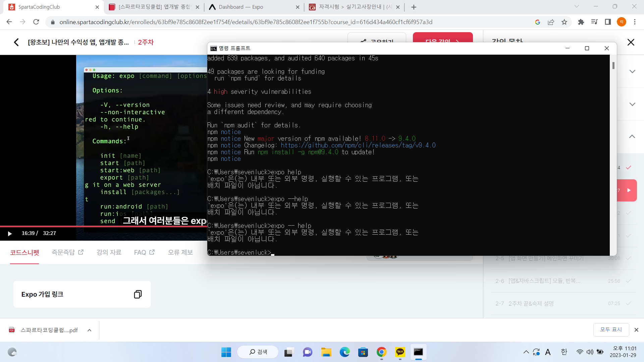The width and height of the screenshot is (644, 362).
Task: Open the taskbar search box
Action: (258, 352)
